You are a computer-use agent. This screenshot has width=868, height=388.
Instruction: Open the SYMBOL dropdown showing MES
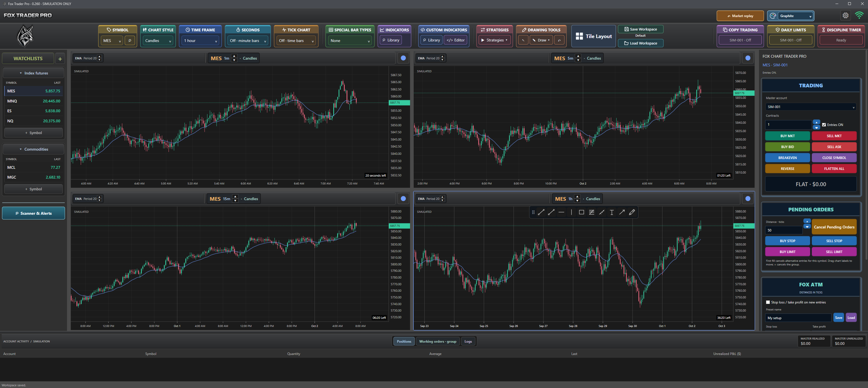point(112,40)
